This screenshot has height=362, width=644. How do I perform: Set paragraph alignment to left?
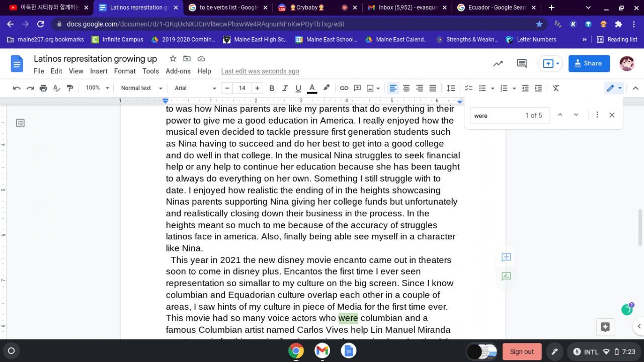click(x=393, y=88)
